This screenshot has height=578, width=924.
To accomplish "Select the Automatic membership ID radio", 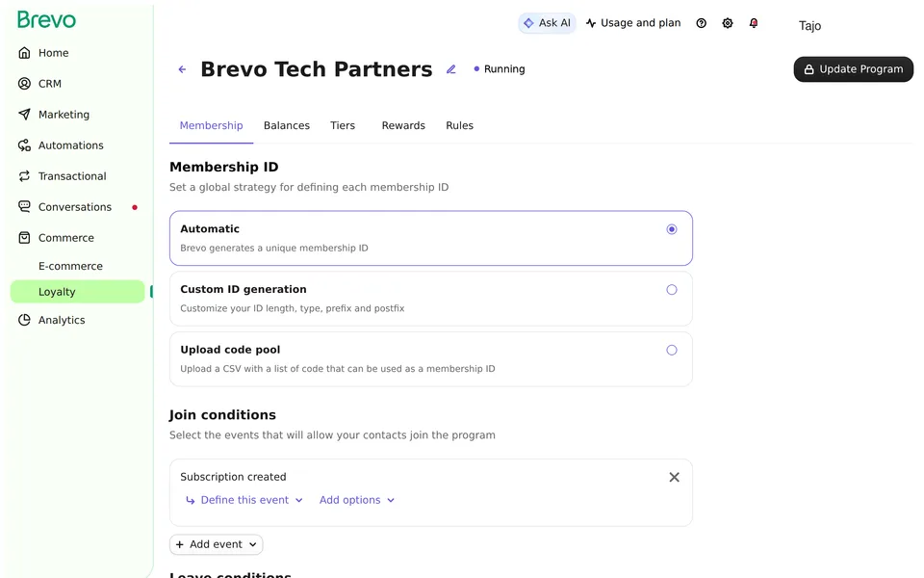I will click(x=672, y=229).
